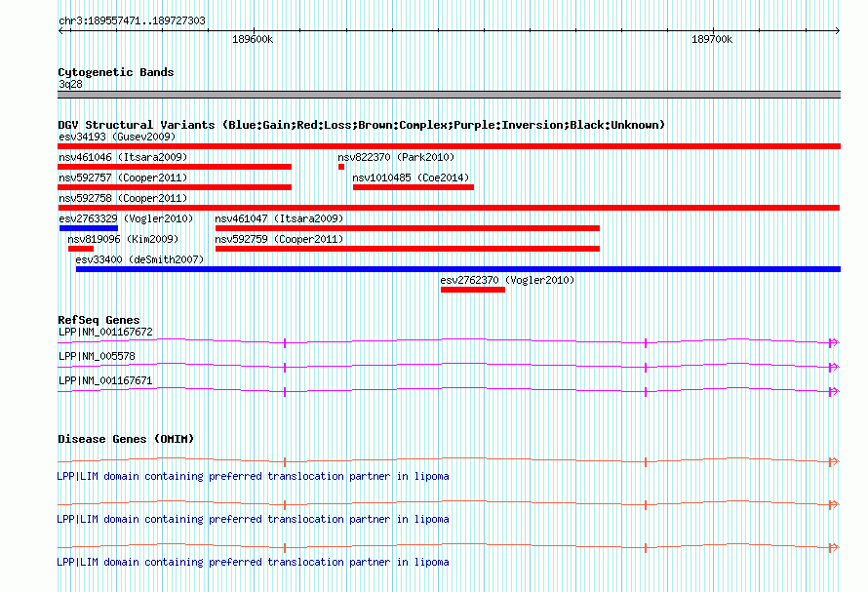This screenshot has width=868, height=592.
Task: Click the second orange OMIM LPP gene line
Action: 449,504
